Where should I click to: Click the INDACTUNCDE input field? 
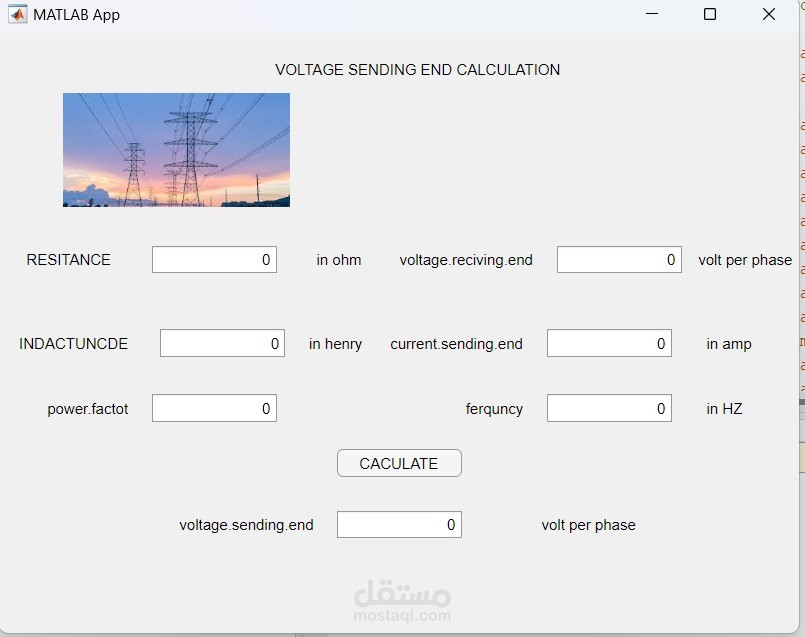tap(222, 343)
